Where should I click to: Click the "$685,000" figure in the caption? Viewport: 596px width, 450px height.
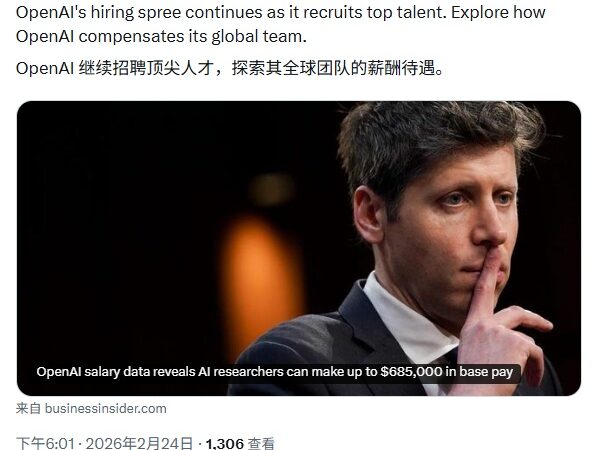411,372
